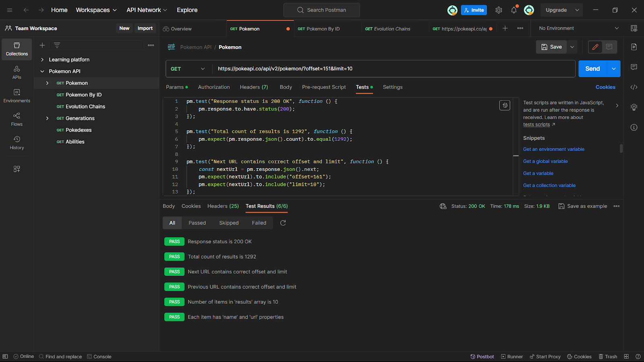Open the settings gear icon
644x362 pixels.
tap(499, 10)
